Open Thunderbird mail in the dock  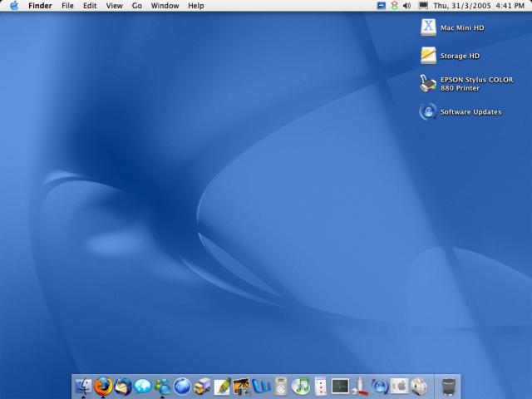click(123, 387)
